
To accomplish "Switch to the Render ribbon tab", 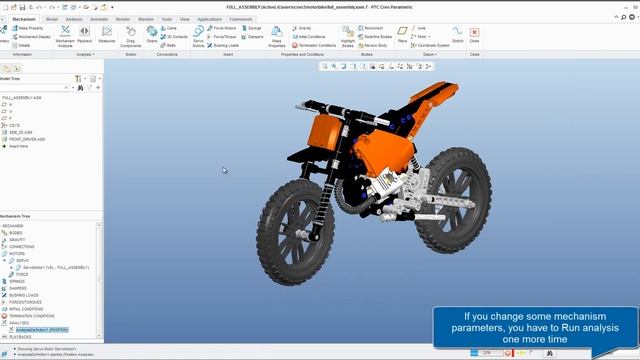I will point(123,19).
